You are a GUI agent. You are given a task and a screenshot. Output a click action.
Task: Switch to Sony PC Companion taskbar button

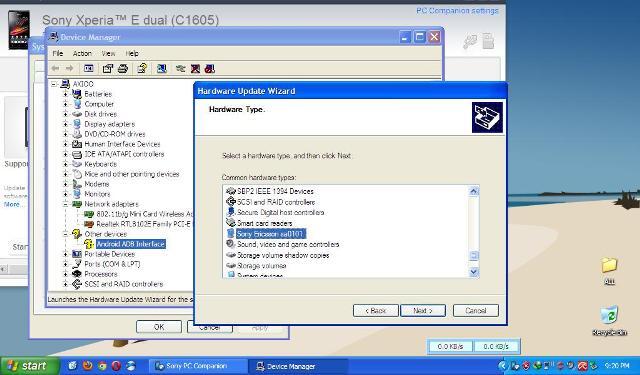[x=198, y=366]
